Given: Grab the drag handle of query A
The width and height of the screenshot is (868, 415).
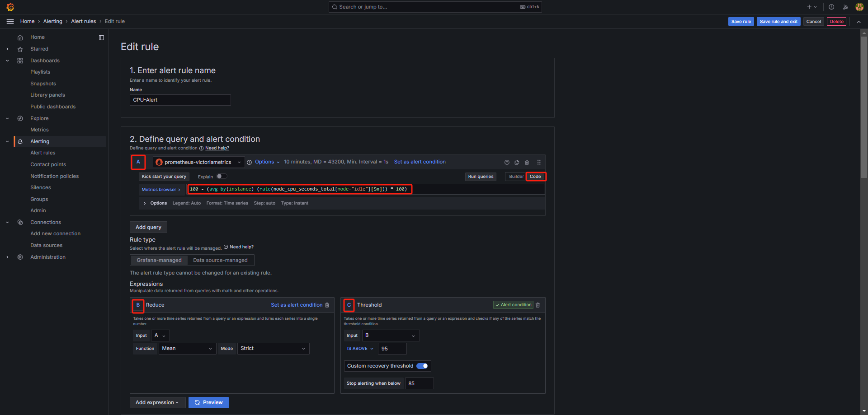Looking at the screenshot, I should pyautogui.click(x=539, y=163).
